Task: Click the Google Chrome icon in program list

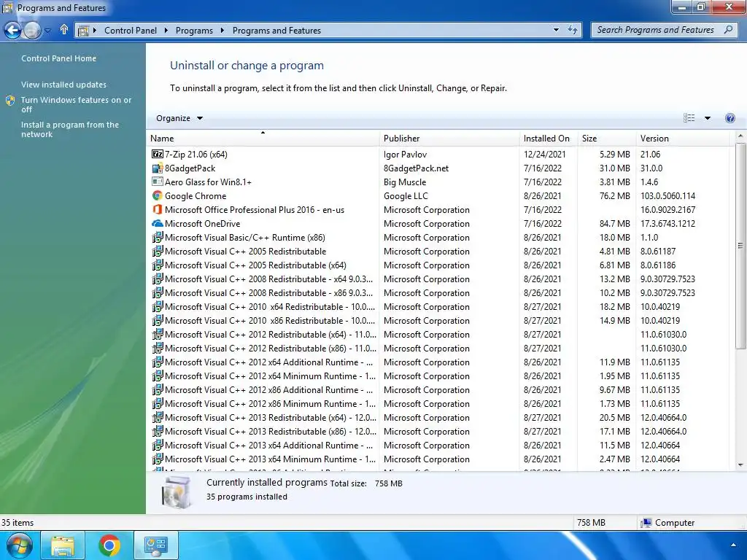Action: pos(158,195)
